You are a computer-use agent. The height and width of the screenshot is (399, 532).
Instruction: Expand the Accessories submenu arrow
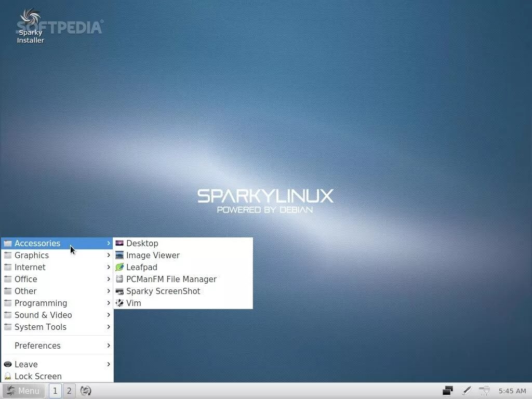click(x=109, y=243)
